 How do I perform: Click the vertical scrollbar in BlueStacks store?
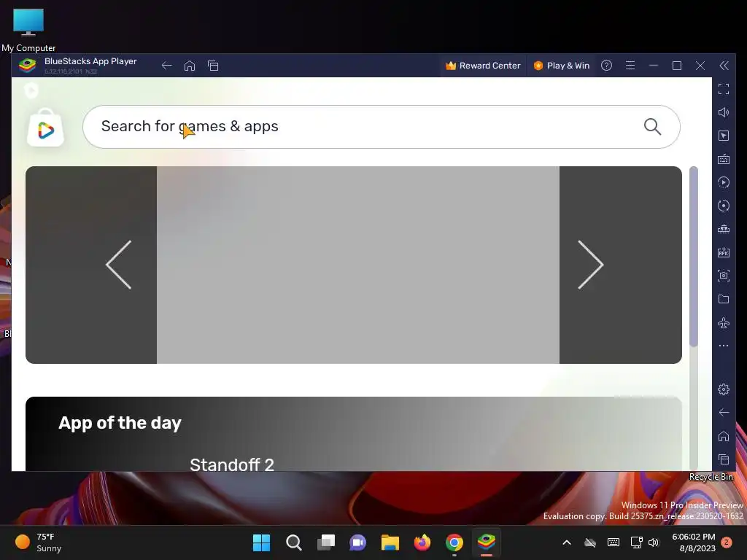click(x=694, y=257)
